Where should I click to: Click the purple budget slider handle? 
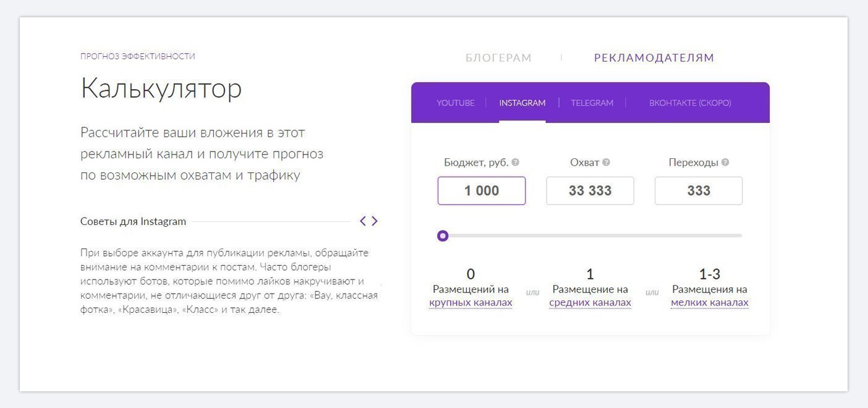point(443,236)
